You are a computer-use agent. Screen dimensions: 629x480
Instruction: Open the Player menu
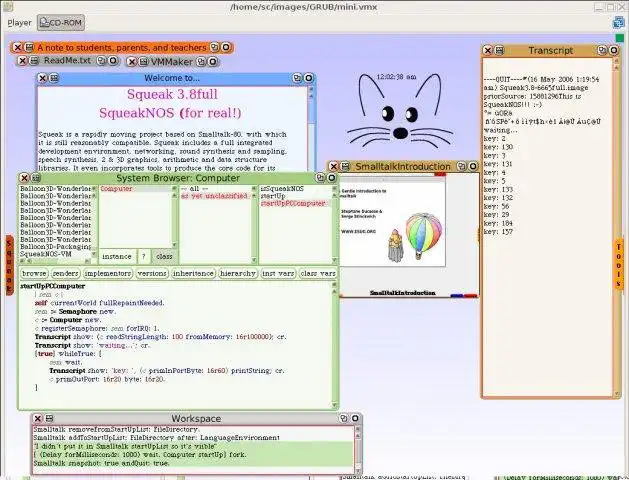[x=19, y=22]
